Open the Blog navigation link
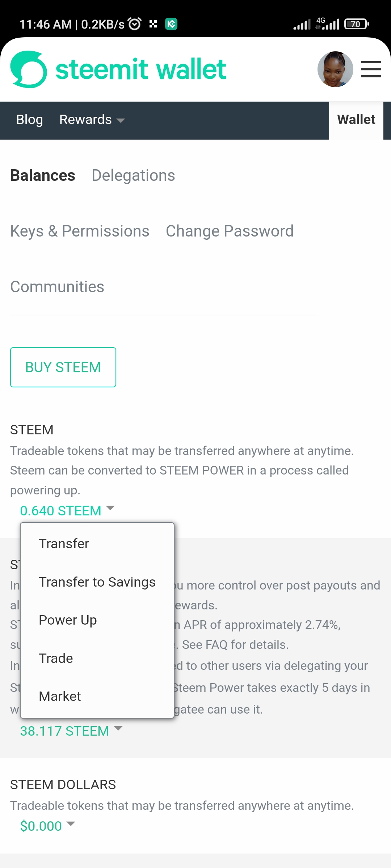This screenshot has height=868, width=391. pyautogui.click(x=29, y=120)
